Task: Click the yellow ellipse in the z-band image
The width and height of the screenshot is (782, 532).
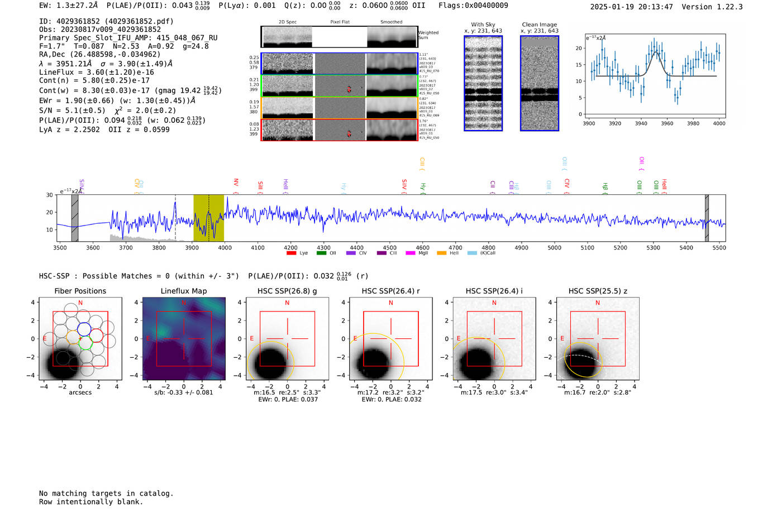Action: pos(583,360)
